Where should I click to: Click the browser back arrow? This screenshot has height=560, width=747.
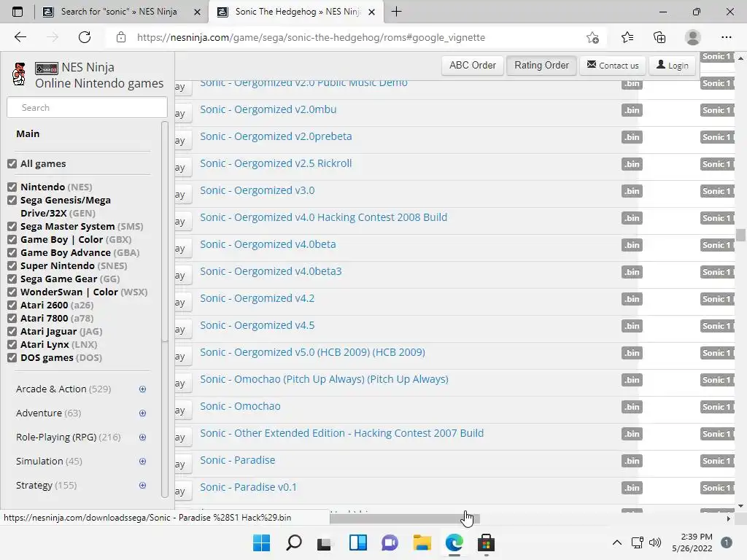coord(20,37)
